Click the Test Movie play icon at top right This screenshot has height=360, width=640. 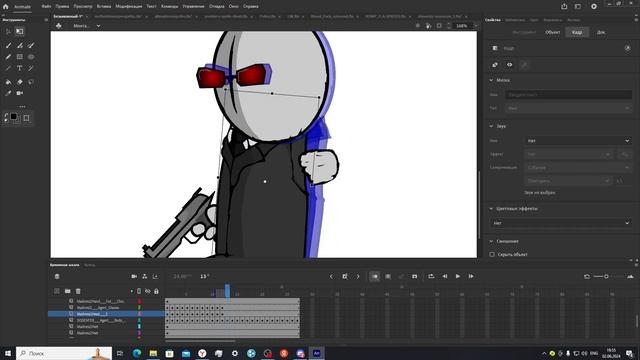[594, 6]
